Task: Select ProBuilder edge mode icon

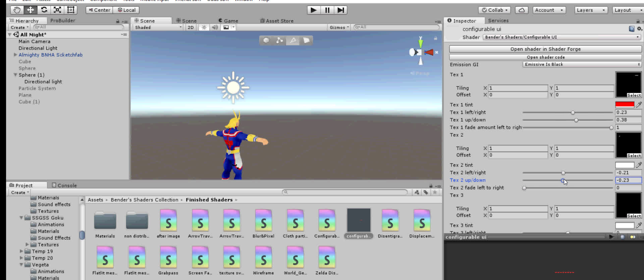Action: point(293,40)
